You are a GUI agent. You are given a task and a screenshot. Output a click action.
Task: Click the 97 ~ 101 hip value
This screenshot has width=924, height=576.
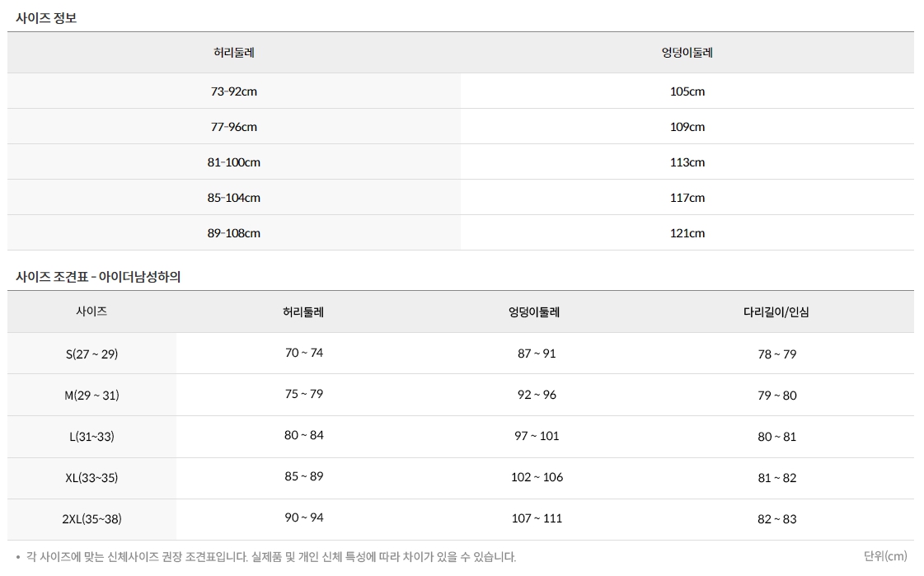pyautogui.click(x=537, y=436)
